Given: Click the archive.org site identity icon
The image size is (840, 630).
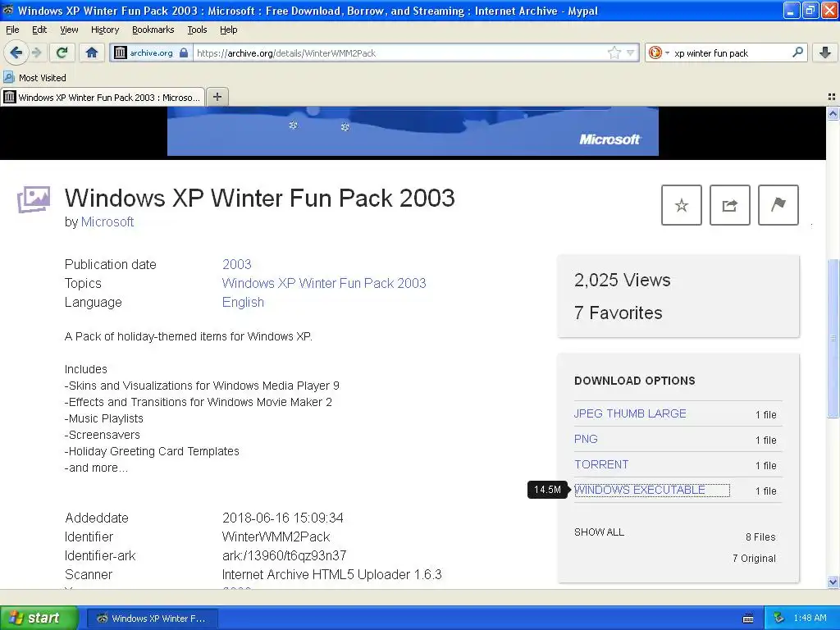Looking at the screenshot, I should (121, 52).
